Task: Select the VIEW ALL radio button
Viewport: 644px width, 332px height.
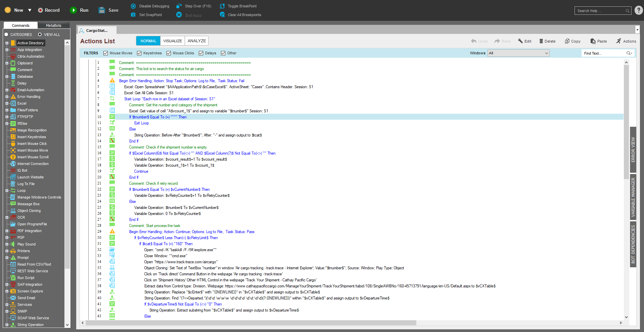Action: point(40,35)
